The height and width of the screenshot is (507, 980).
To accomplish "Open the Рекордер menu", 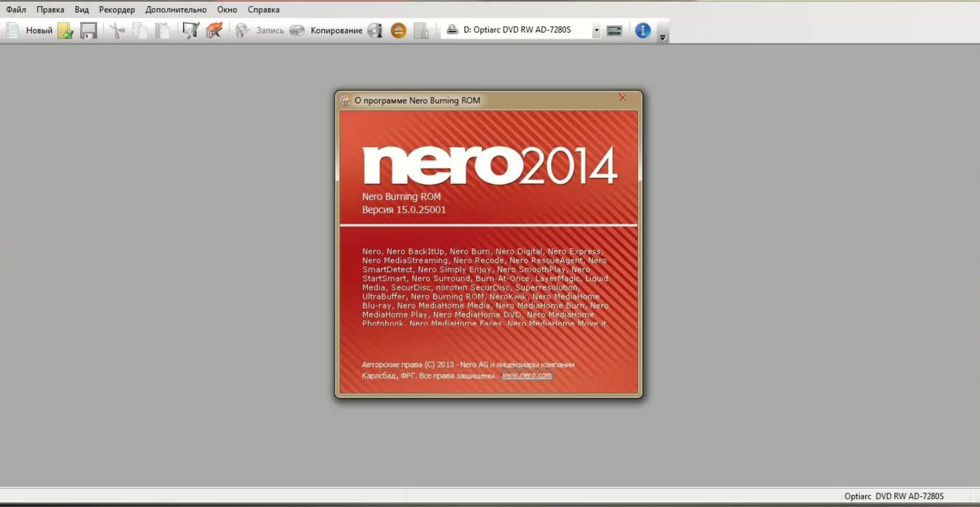I will [117, 9].
